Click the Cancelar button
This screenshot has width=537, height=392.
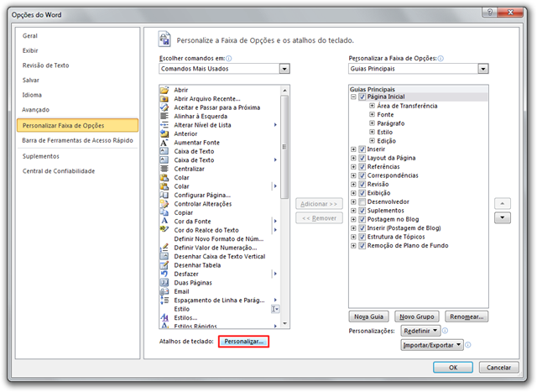[498, 368]
